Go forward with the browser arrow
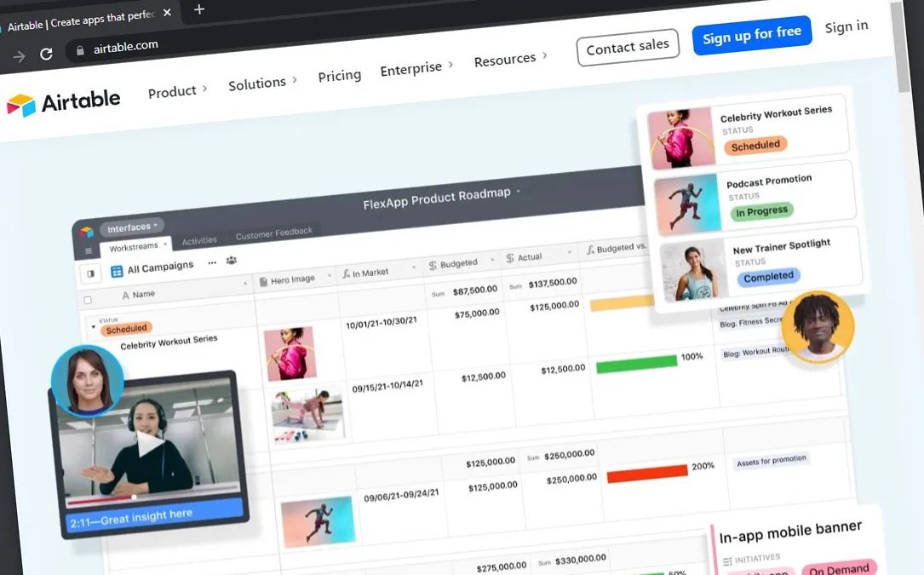Viewport: 924px width, 575px height. (19, 56)
